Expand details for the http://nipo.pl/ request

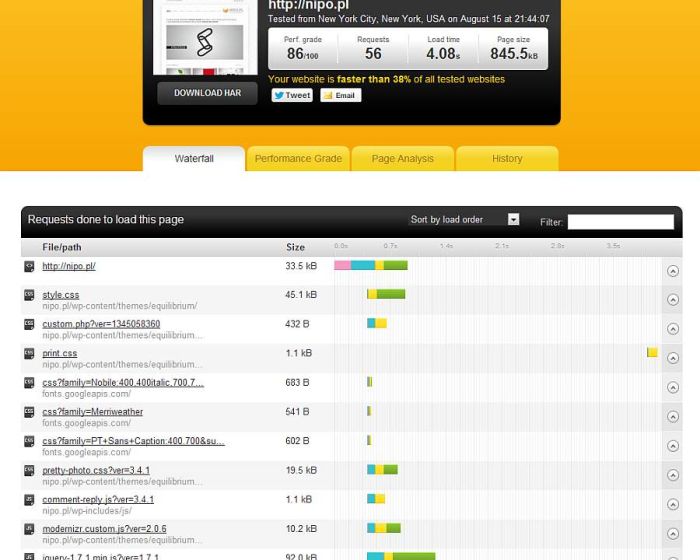[x=672, y=271]
